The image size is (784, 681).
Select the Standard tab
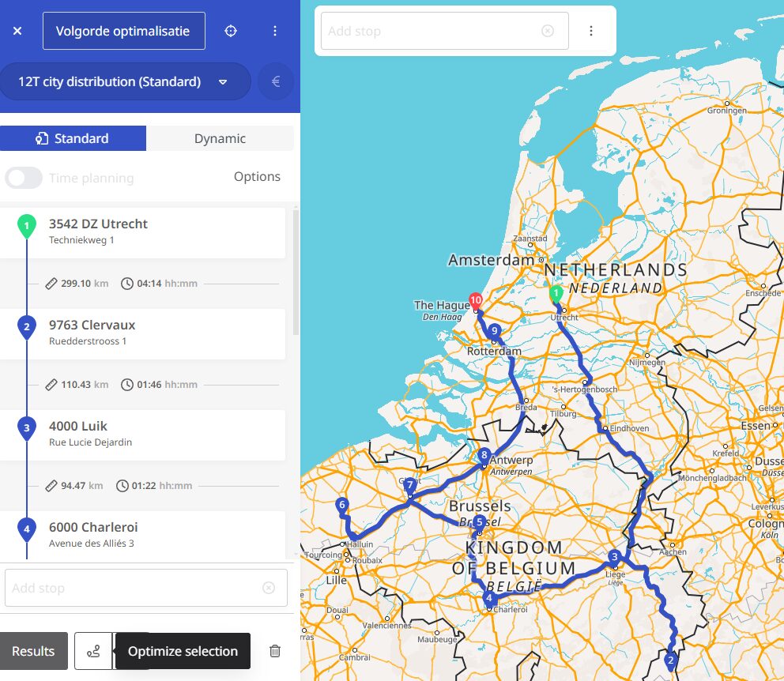click(x=73, y=137)
